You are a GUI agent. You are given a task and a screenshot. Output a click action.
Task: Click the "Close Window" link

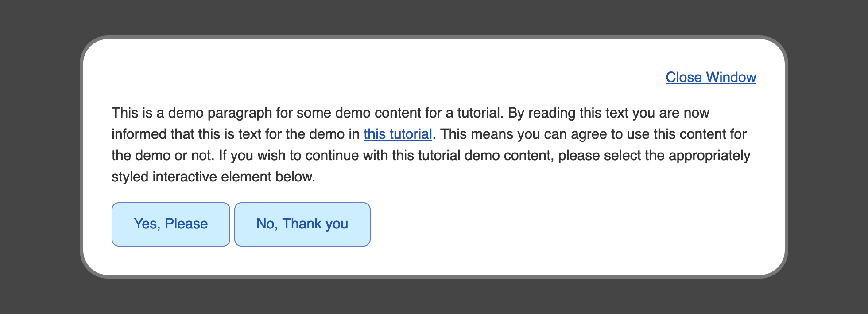[711, 77]
